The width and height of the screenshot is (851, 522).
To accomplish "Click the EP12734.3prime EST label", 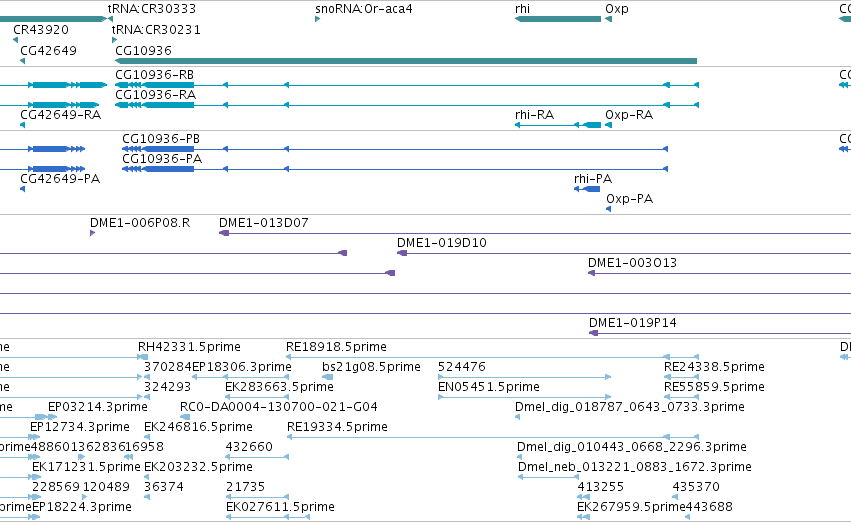I will click(x=80, y=427).
